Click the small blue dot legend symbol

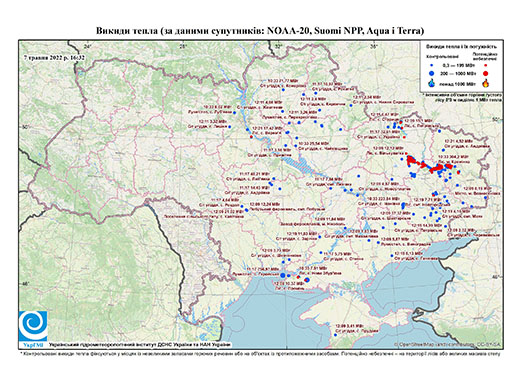coord(432,65)
